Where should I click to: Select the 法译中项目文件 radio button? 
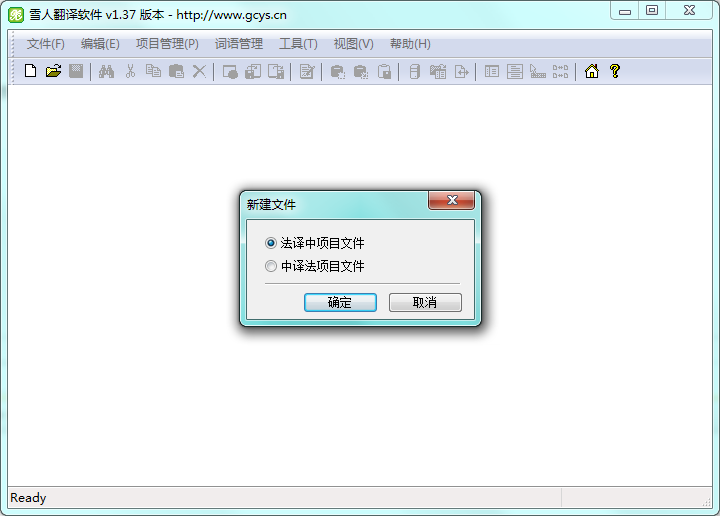tap(271, 243)
